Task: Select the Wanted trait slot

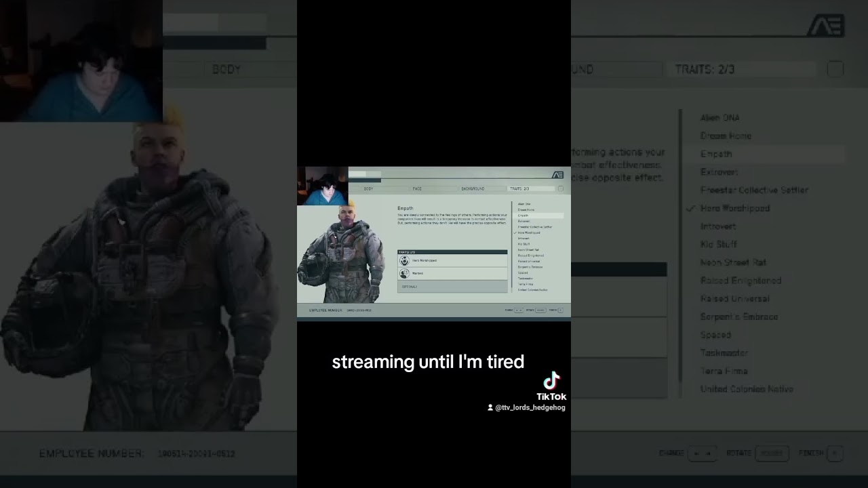Action: [x=452, y=274]
